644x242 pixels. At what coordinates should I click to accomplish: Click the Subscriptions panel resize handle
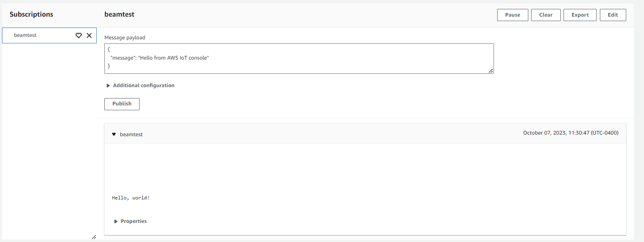tap(94, 237)
